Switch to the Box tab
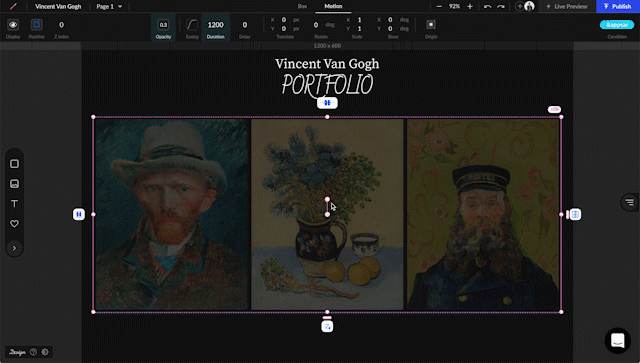Screen dimensions: 640x363 302,6
